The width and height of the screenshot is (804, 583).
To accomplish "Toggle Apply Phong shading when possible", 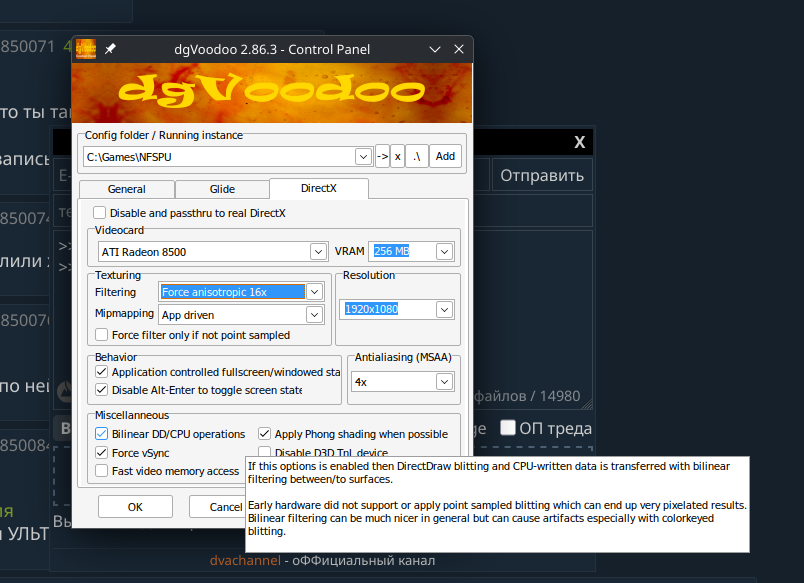I will (x=264, y=434).
